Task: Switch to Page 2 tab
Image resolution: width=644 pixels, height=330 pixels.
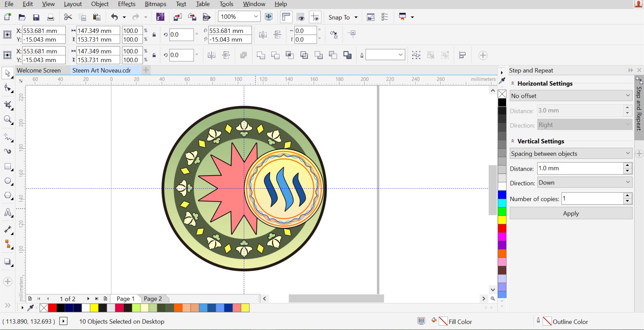Action: point(153,299)
